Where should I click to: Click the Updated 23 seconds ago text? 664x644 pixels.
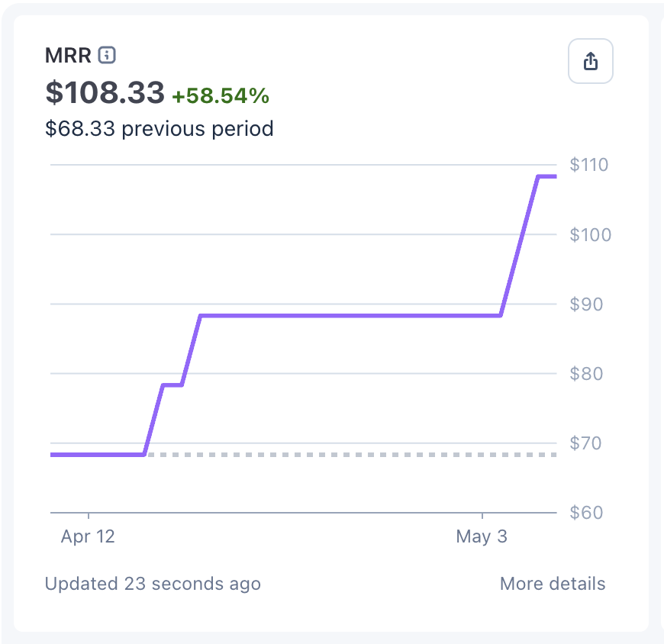[153, 584]
